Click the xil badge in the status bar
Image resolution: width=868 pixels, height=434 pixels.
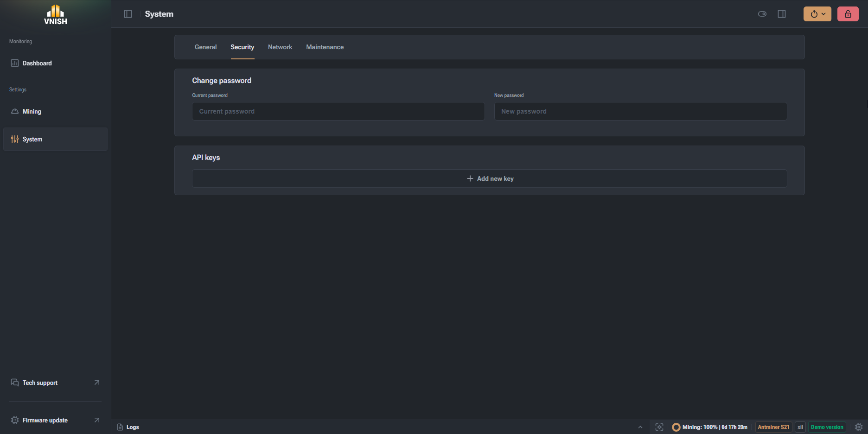[x=800, y=427]
